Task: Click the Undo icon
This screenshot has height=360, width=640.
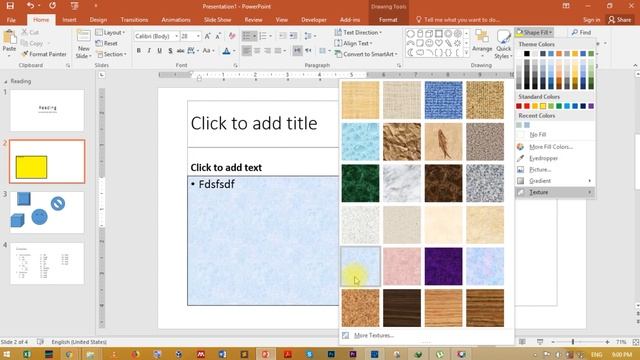Action: coord(30,6)
